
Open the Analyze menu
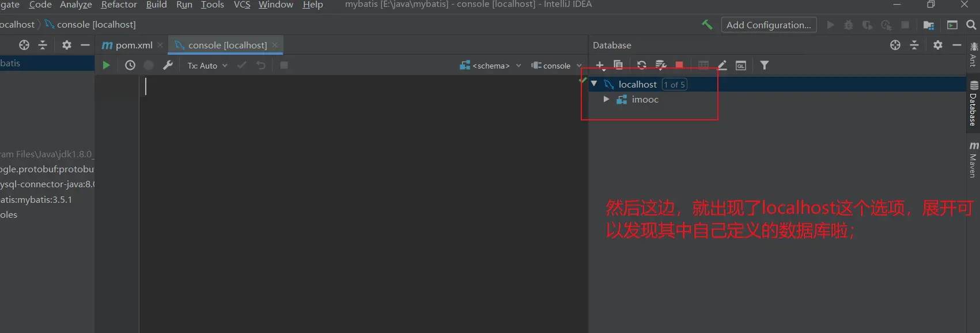[x=76, y=5]
